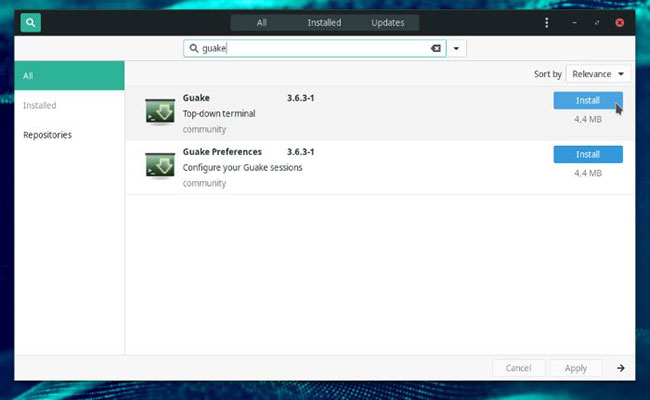
Task: Clear the search field with the backspace icon
Action: 436,48
